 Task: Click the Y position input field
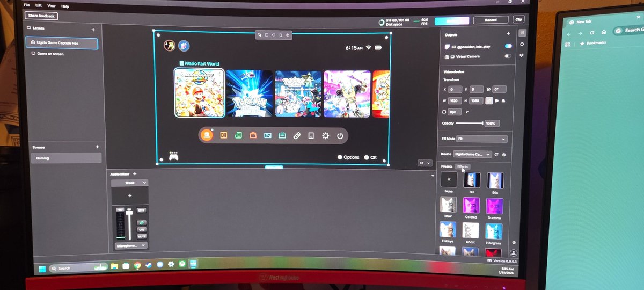pos(477,89)
